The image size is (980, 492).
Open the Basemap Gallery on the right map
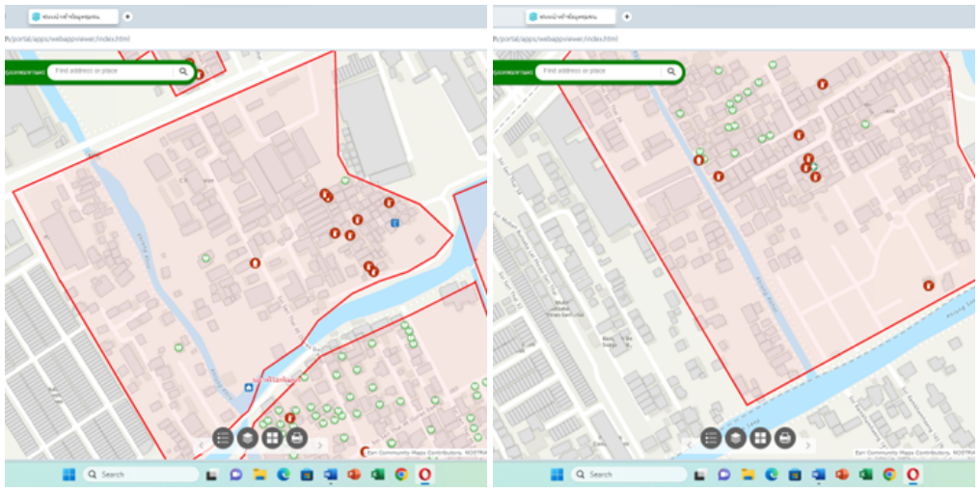(760, 438)
